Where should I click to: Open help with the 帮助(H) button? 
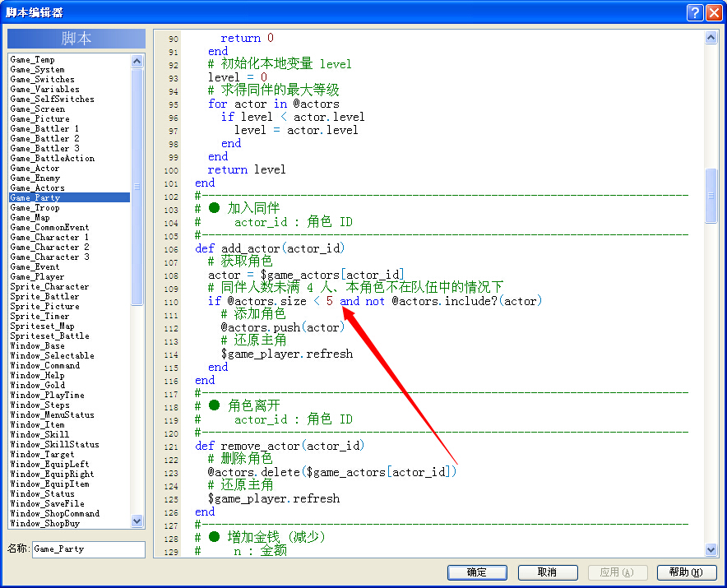(687, 572)
